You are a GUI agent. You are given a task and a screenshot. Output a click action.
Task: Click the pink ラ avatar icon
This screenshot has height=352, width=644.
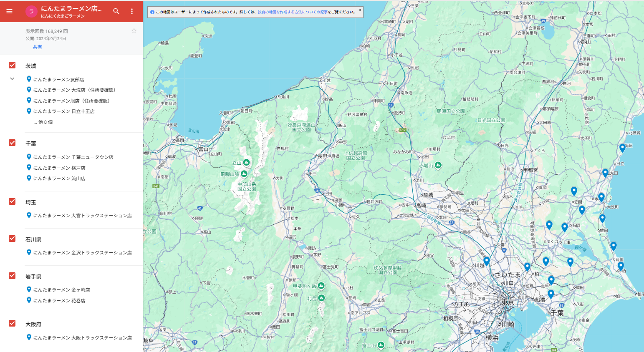[x=31, y=12]
